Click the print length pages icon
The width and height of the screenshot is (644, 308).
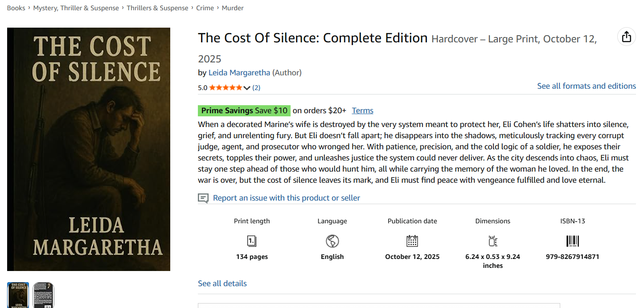point(252,241)
